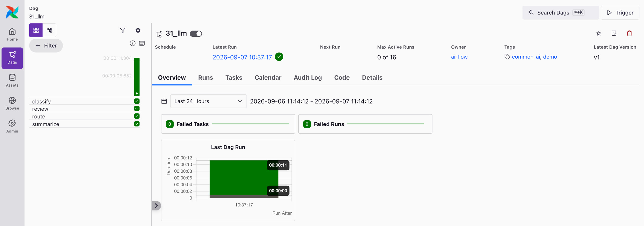The height and width of the screenshot is (226, 644).
Task: Trigger the Dag run
Action: 620,13
